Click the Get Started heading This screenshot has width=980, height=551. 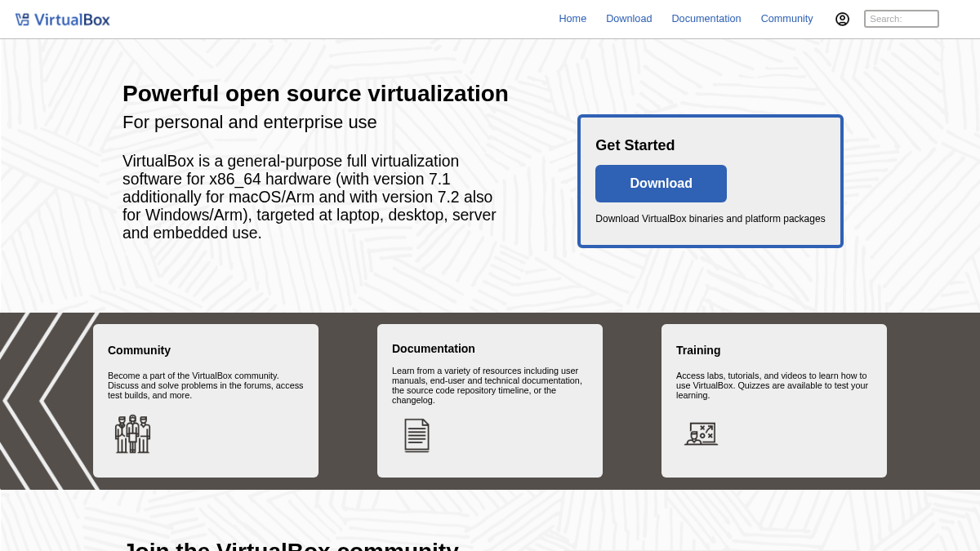[x=635, y=145]
